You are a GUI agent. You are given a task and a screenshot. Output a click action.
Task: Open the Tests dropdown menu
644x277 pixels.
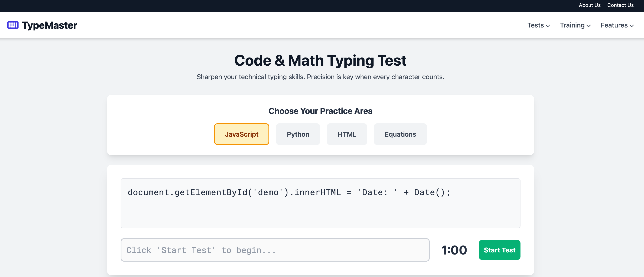535,25
